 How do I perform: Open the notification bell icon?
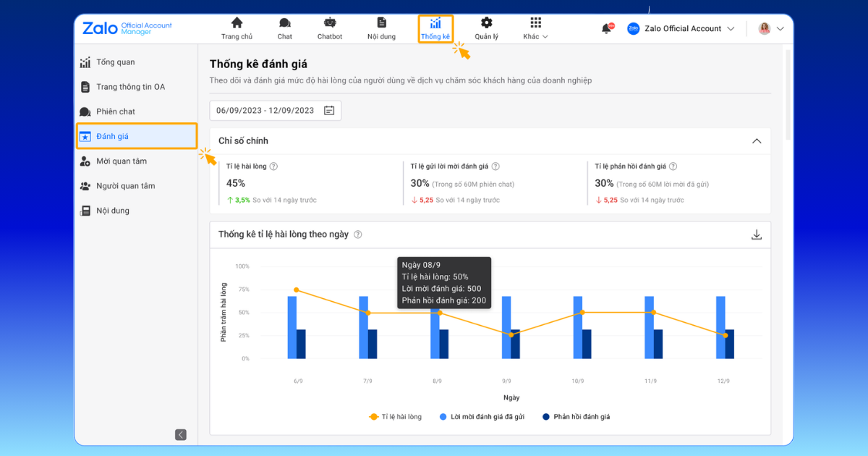point(606,28)
